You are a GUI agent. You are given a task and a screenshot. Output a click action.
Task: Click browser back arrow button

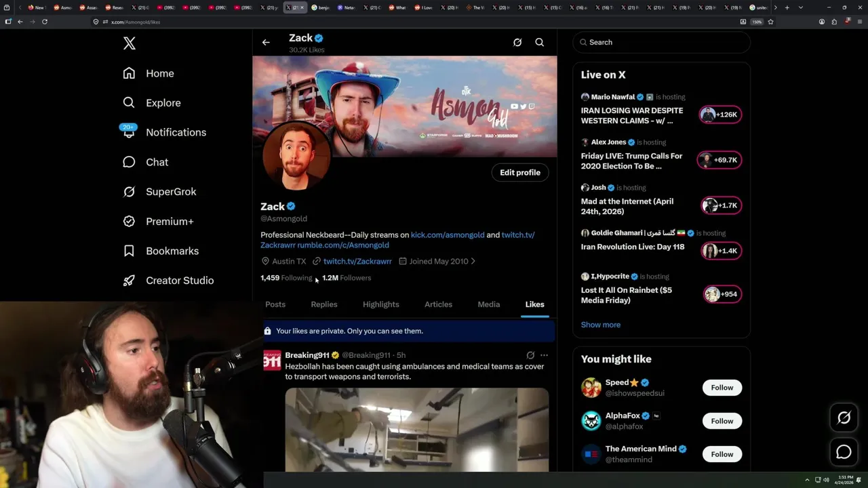pos(20,22)
